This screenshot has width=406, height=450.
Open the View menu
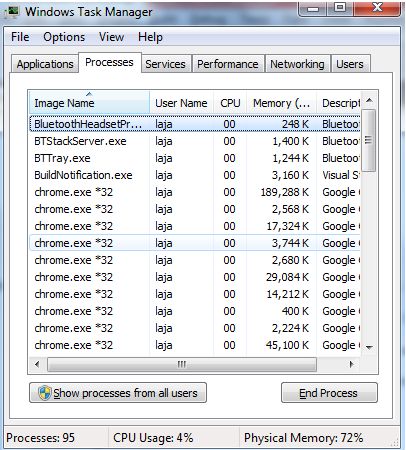(111, 37)
